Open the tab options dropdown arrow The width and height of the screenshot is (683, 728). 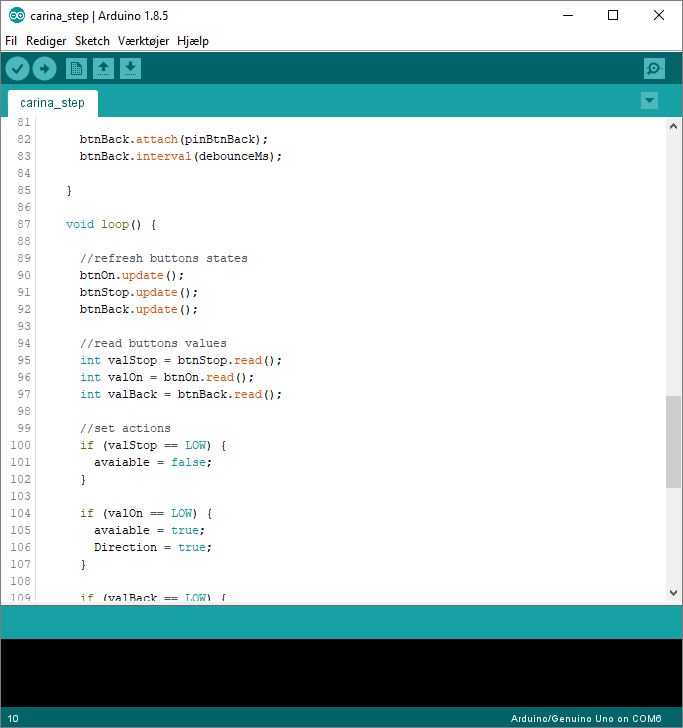click(649, 100)
